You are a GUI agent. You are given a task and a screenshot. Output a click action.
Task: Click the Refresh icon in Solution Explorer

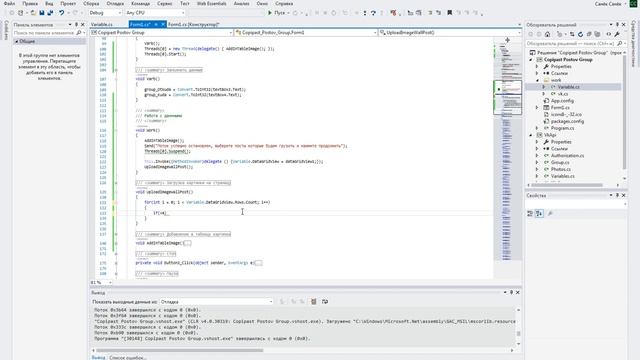tap(580, 34)
